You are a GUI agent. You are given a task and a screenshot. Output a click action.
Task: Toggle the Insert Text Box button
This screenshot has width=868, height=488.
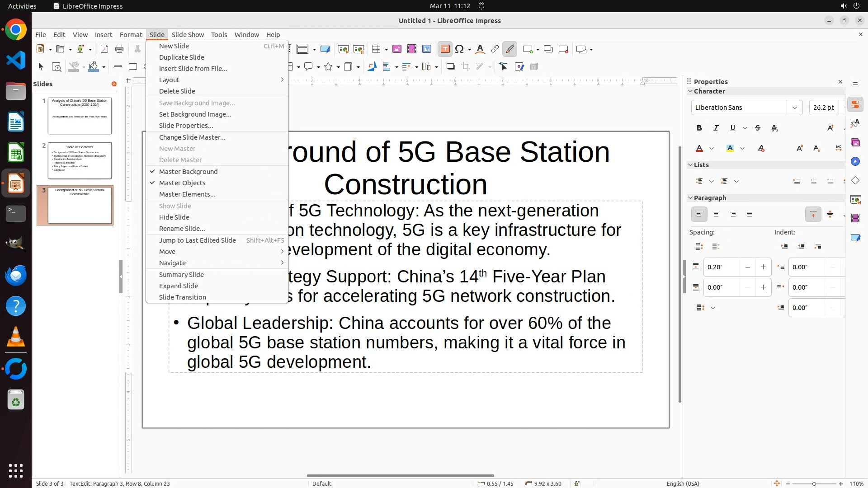click(x=445, y=49)
